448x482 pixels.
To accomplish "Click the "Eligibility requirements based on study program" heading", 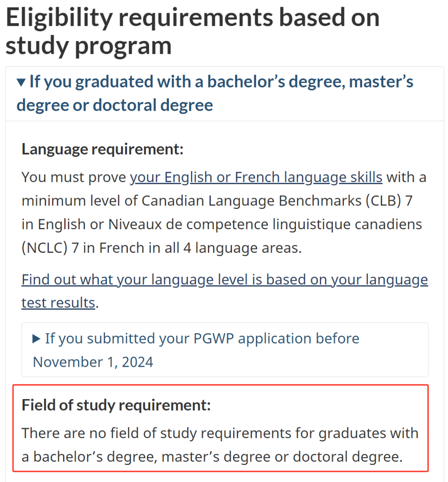I will (x=192, y=31).
